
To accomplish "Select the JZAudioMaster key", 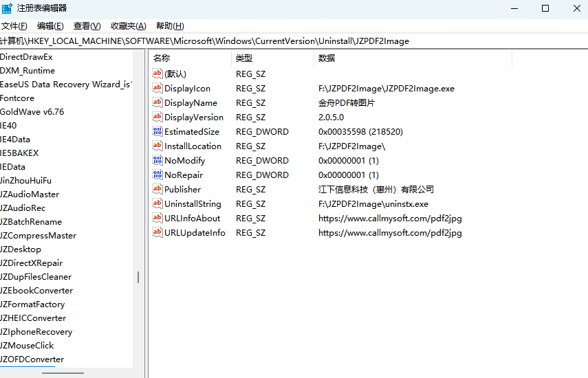I will (x=30, y=194).
